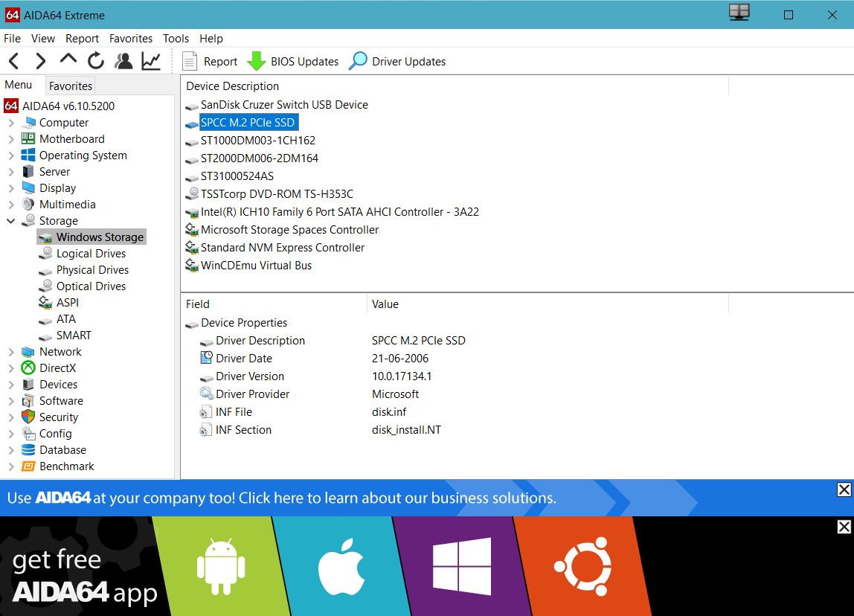Open the Report menu
The width and height of the screenshot is (854, 616).
[x=83, y=39]
